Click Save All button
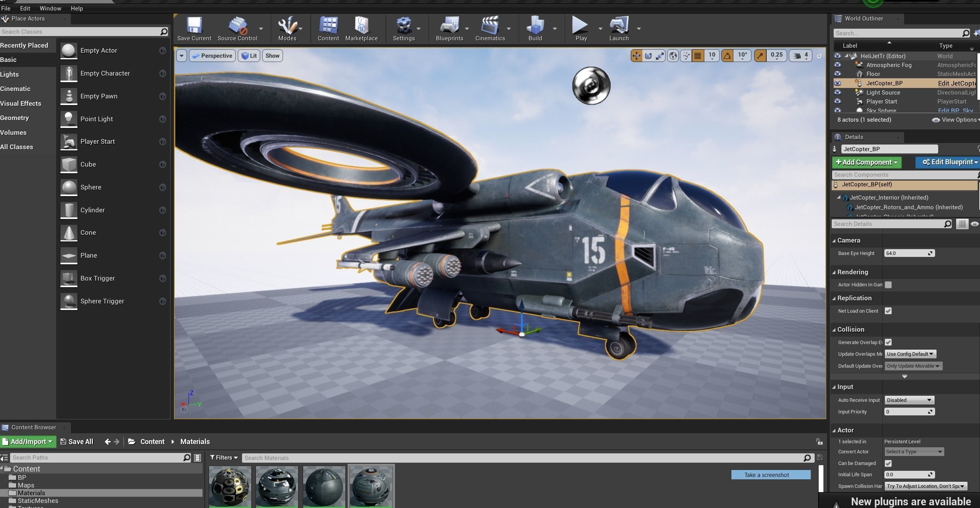The image size is (980, 508). [77, 442]
